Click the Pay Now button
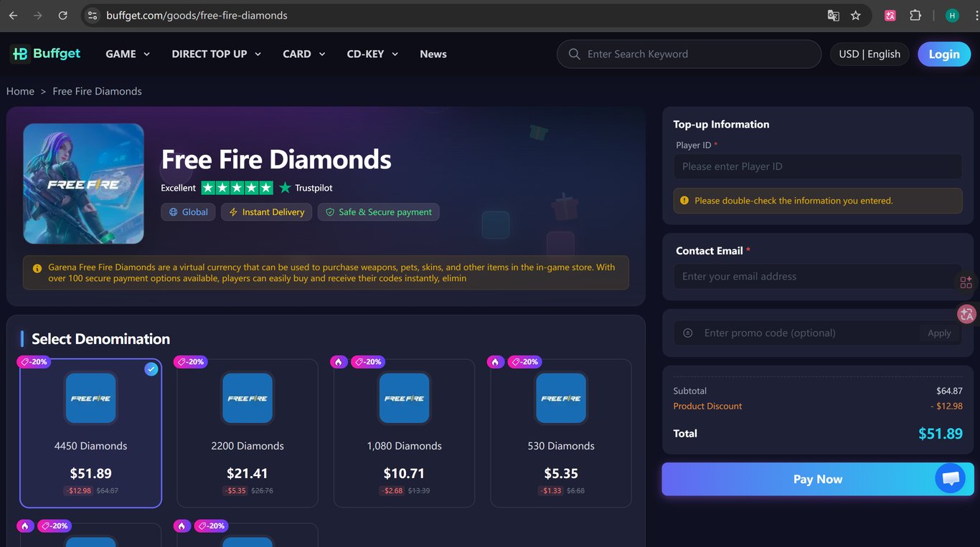 point(818,479)
